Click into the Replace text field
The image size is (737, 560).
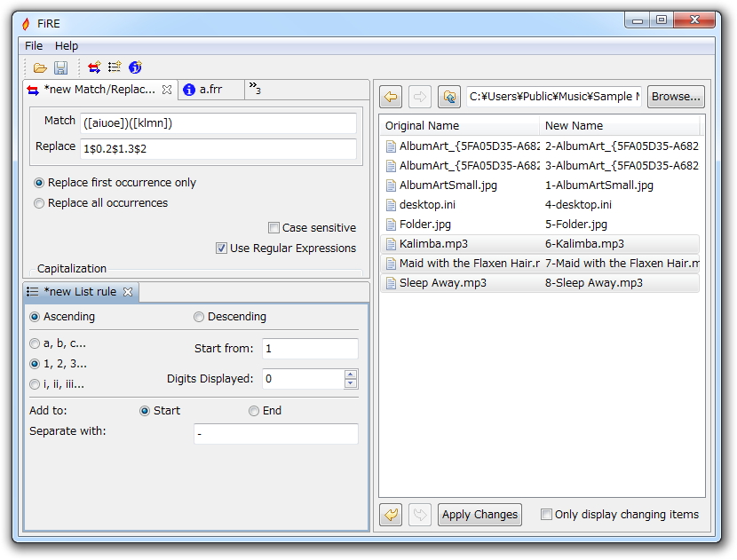tap(218, 149)
